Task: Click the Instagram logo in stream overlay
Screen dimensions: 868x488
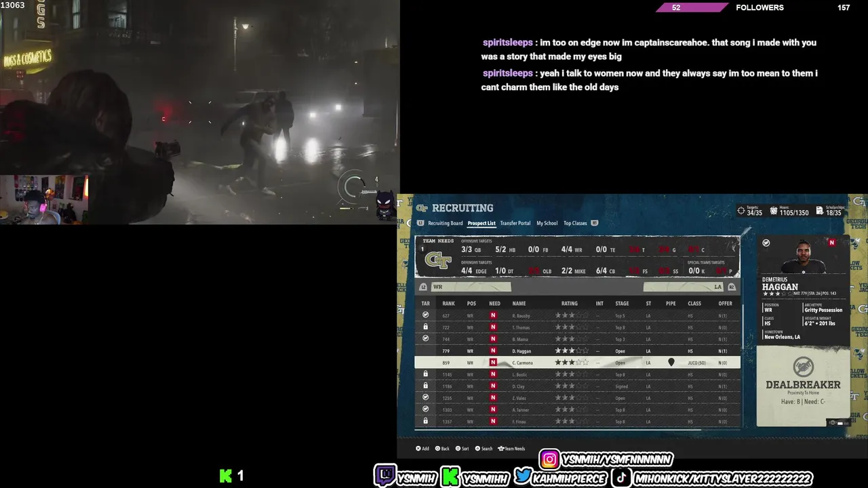Action: 550,460
